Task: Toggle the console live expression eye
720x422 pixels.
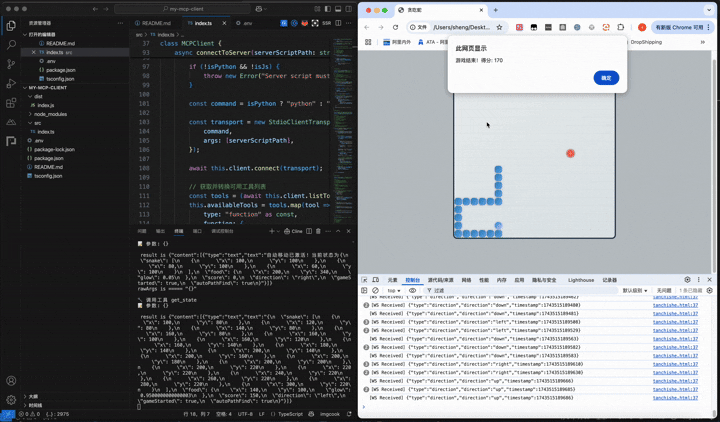Action: tap(412, 291)
